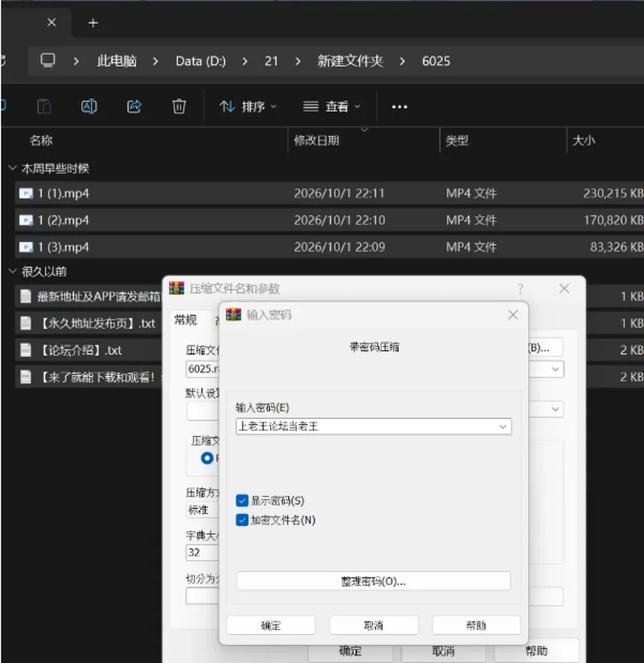644x663 pixels.
Task: Sort by the 名称 column header
Action: pos(41,140)
